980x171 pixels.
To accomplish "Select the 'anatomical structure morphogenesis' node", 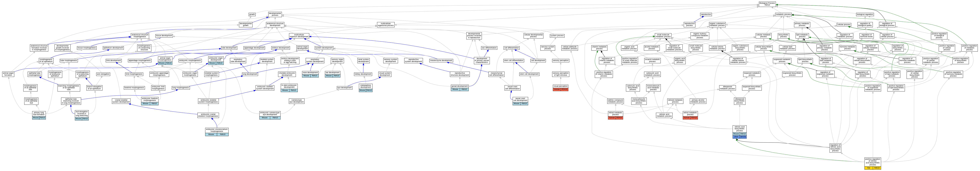I will (x=140, y=36).
